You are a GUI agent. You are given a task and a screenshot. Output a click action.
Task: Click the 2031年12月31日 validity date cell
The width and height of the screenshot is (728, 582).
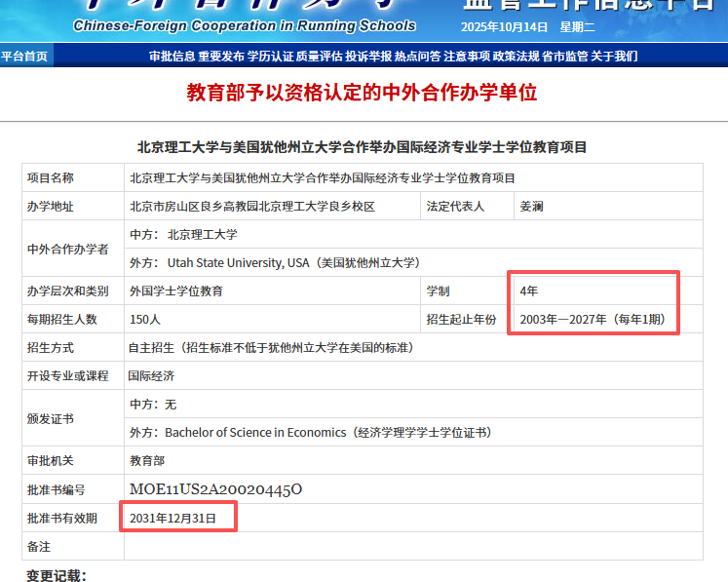(x=172, y=518)
